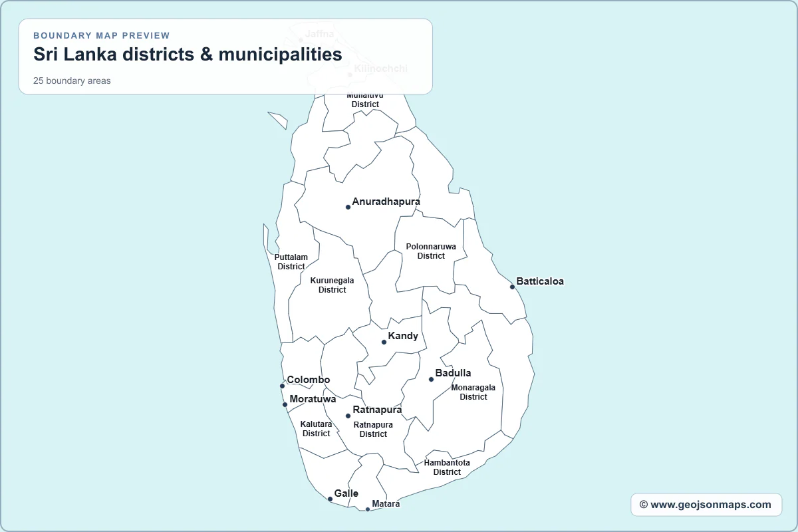
Task: Select the Kurunegala District label
Action: tap(332, 285)
